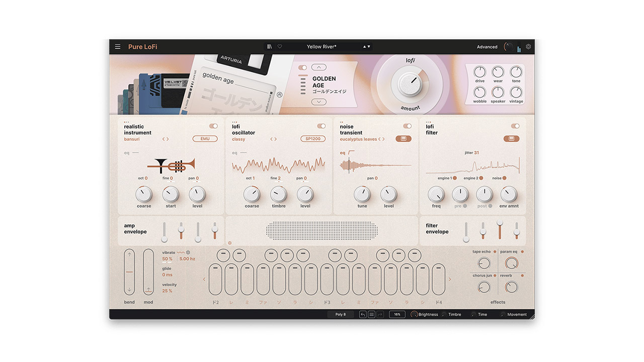Click the undo arrow in bottom bar

363,314
